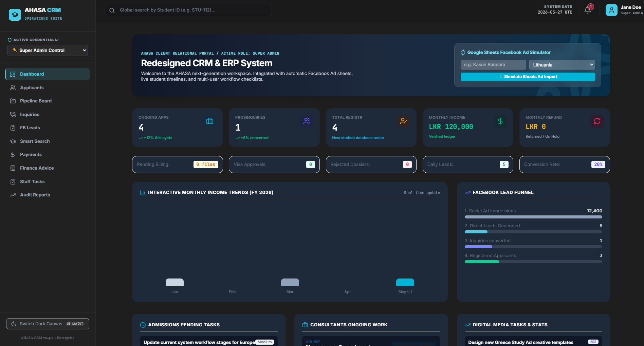Image resolution: width=644 pixels, height=346 pixels.
Task: Click the Pending Billing 0 files pill
Action: click(206, 165)
